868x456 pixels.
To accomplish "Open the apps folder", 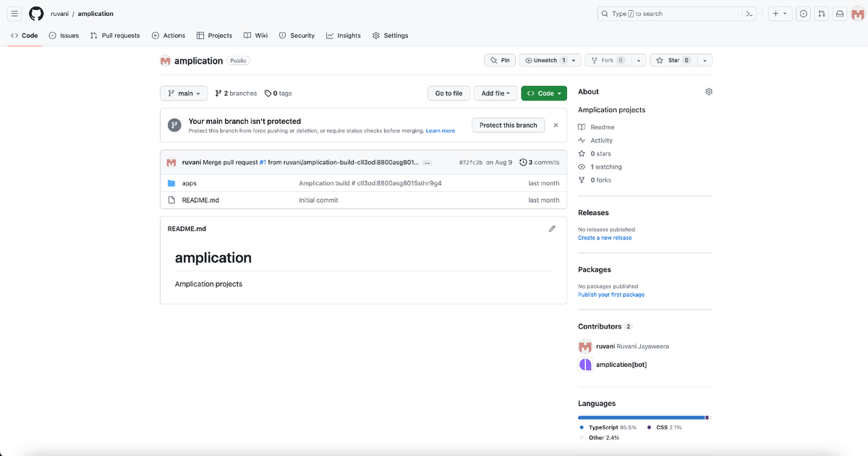I will click(x=189, y=183).
